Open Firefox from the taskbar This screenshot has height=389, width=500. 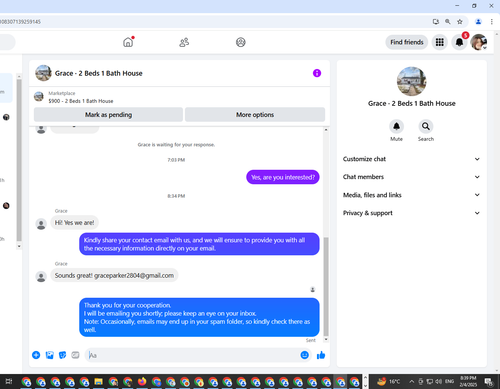coord(142,381)
